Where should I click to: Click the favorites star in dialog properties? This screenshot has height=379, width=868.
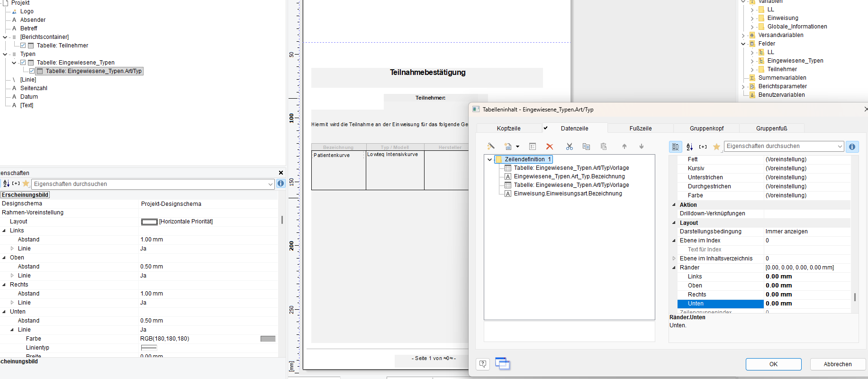[716, 147]
